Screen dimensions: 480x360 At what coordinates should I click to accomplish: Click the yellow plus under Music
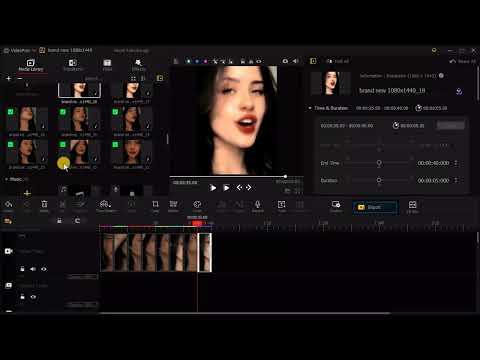[27, 193]
